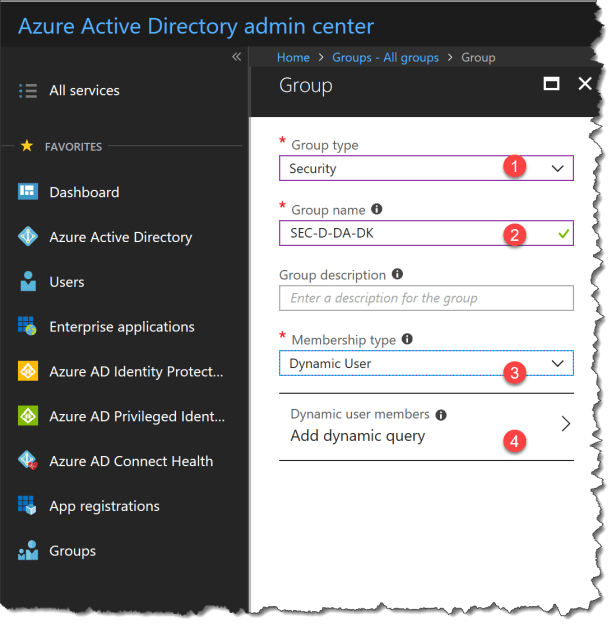Open Azure AD Privileged Identity icon
Screen dimensions: 616x628
point(28,416)
